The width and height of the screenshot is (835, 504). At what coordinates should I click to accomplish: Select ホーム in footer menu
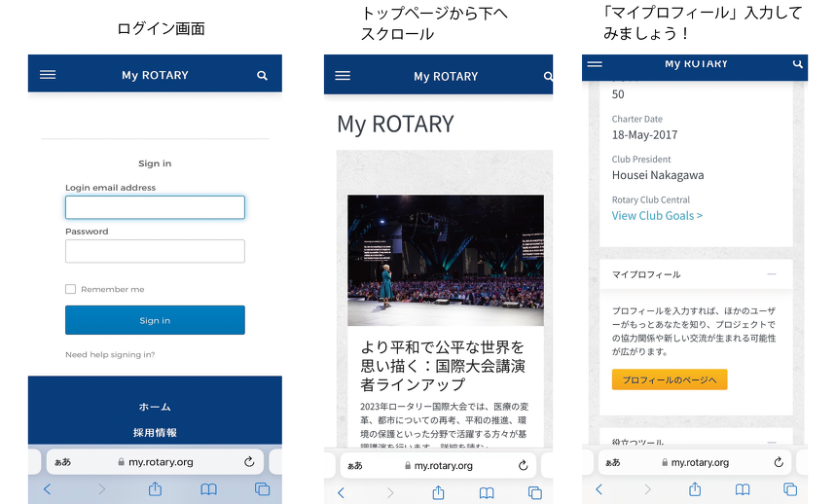[x=155, y=407]
